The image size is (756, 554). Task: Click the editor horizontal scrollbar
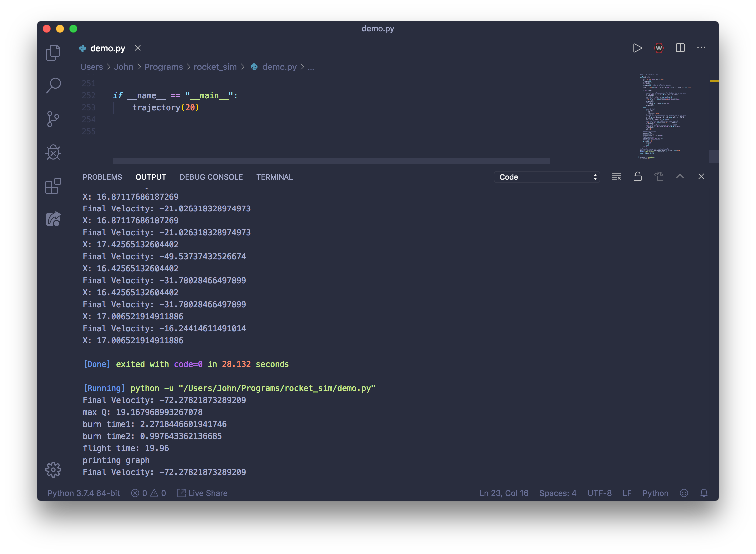point(331,161)
